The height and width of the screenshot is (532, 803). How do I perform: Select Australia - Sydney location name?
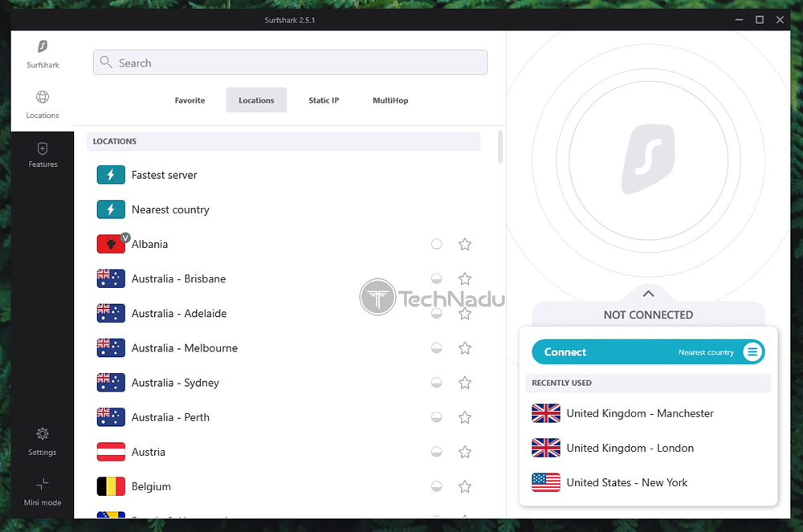(x=175, y=383)
